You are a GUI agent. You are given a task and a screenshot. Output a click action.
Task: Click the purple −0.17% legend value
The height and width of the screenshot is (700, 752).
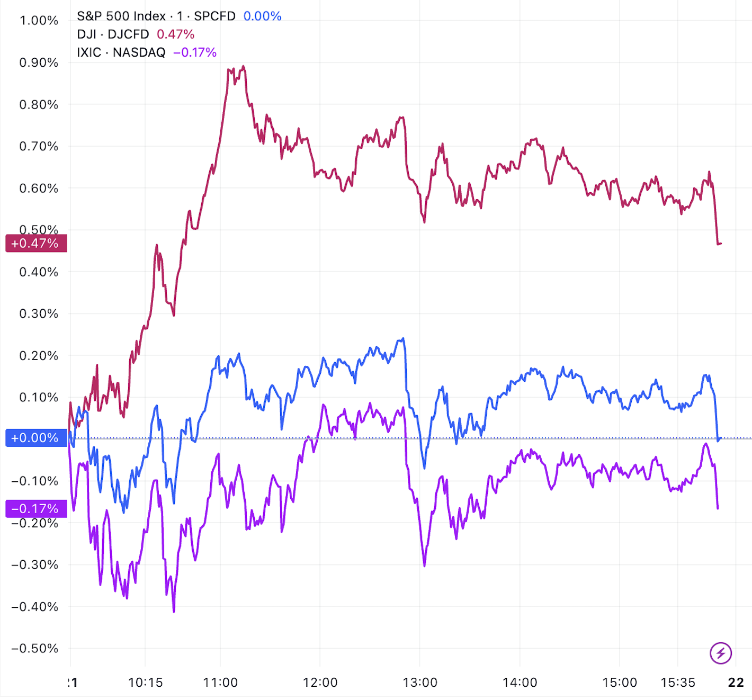tap(195, 52)
